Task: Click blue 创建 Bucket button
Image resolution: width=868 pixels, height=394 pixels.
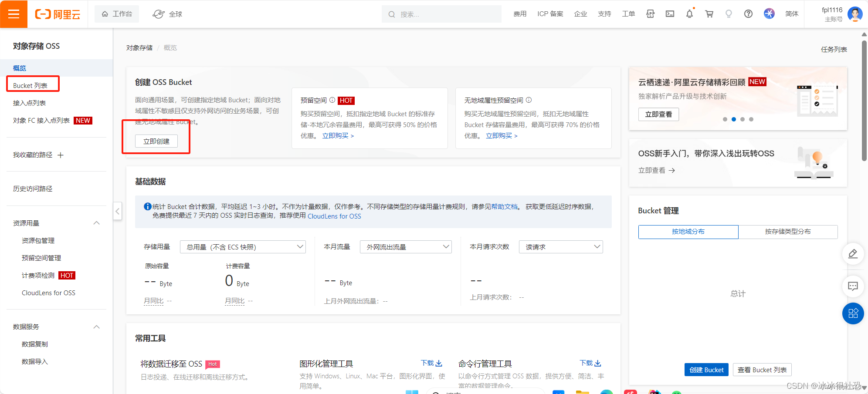Action: point(706,370)
